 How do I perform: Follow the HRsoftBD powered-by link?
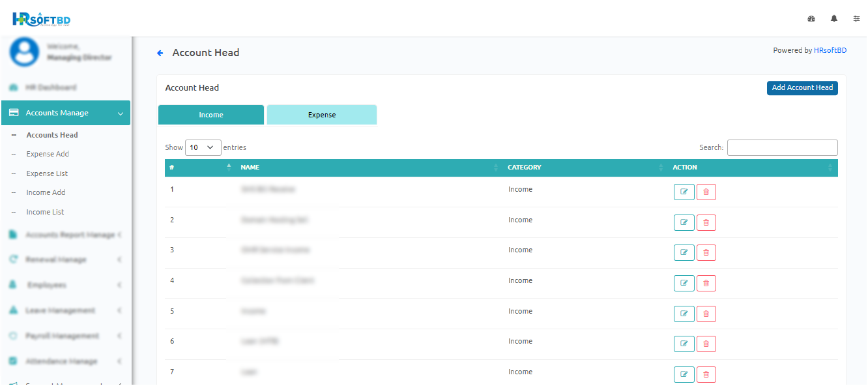point(830,50)
